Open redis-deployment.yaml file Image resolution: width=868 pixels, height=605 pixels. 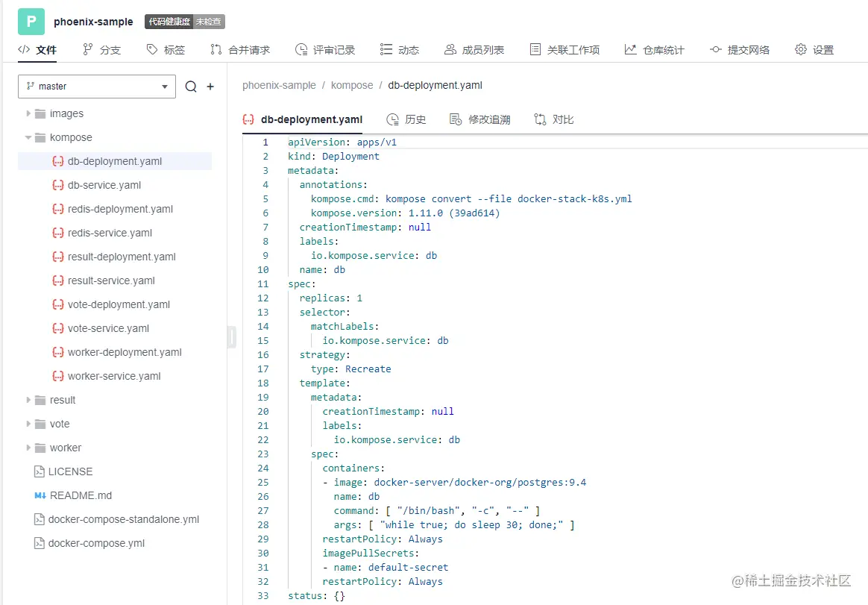pyautogui.click(x=120, y=209)
